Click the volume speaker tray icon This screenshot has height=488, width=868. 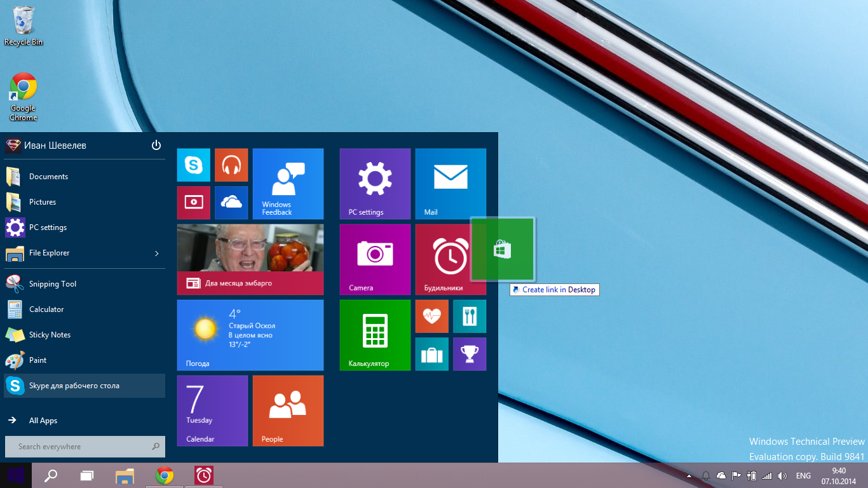782,476
